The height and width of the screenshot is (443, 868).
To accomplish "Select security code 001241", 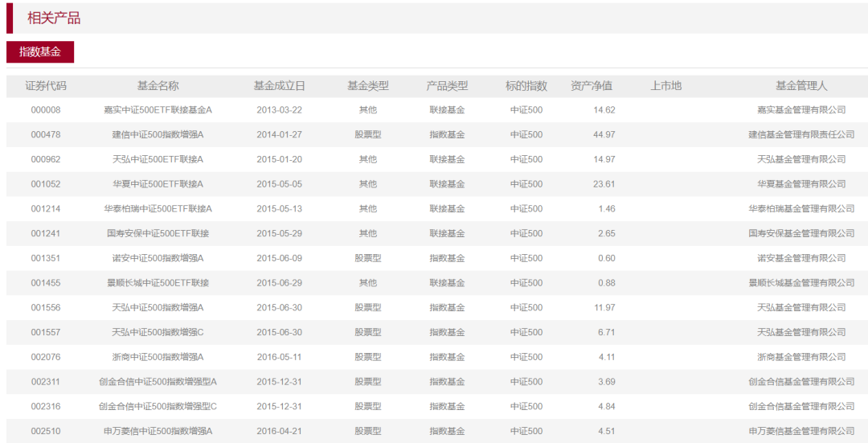I will (46, 233).
